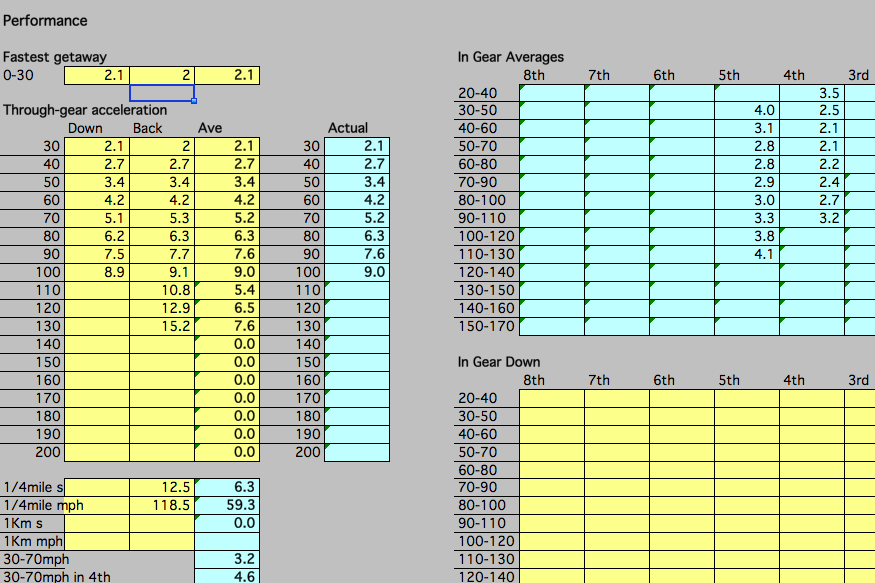Click the 1Km s value 0.0

(x=227, y=523)
